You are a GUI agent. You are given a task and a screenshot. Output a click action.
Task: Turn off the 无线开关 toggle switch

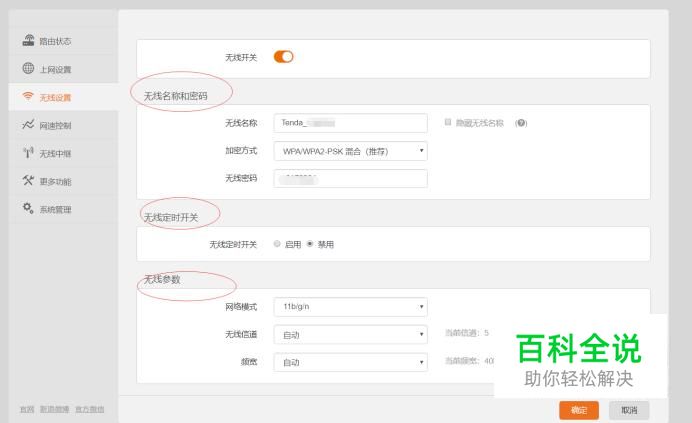point(283,57)
